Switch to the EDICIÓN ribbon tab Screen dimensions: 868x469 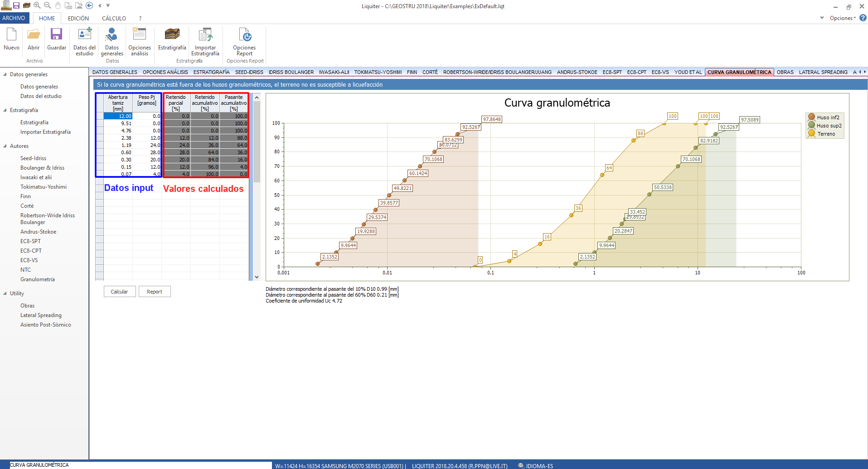click(78, 19)
